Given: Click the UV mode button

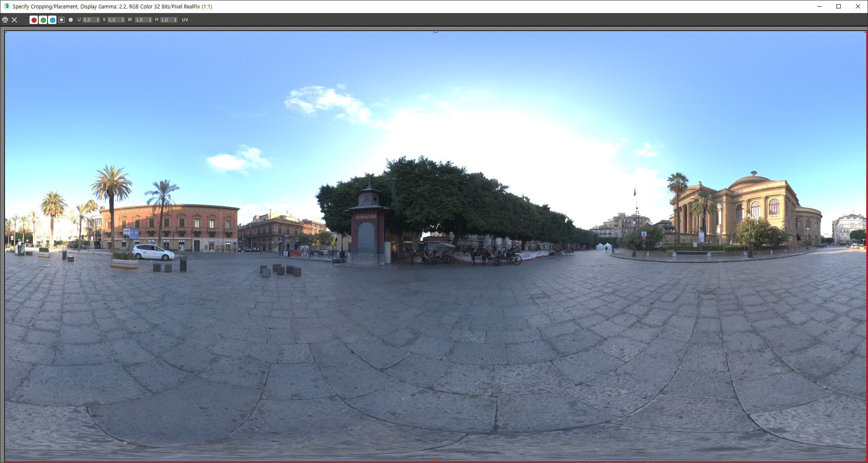Looking at the screenshot, I should (185, 20).
